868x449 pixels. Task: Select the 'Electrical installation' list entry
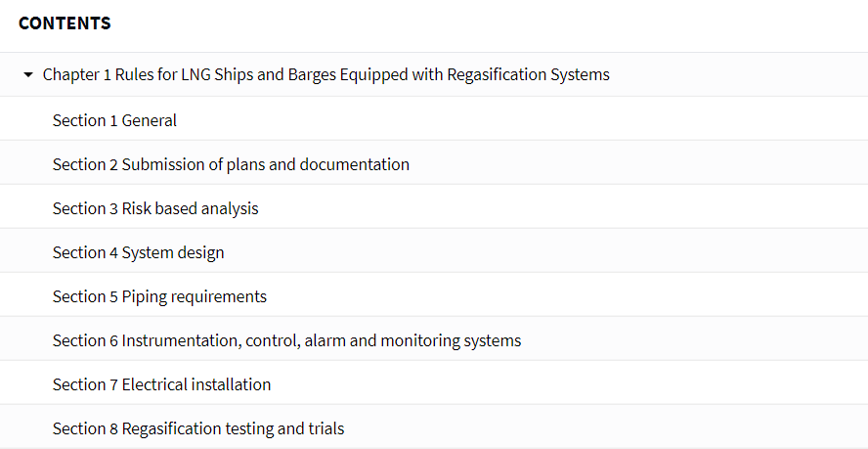pyautogui.click(x=434, y=384)
